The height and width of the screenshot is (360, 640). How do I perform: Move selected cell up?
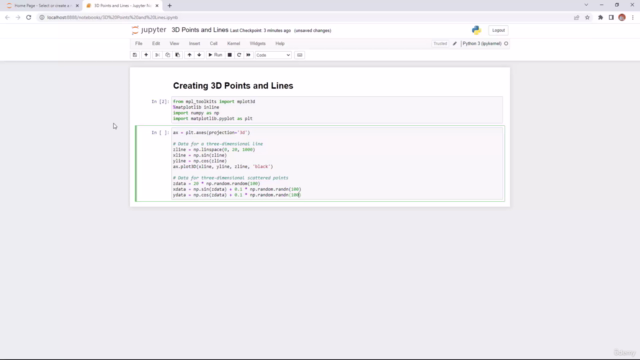tap(189, 55)
